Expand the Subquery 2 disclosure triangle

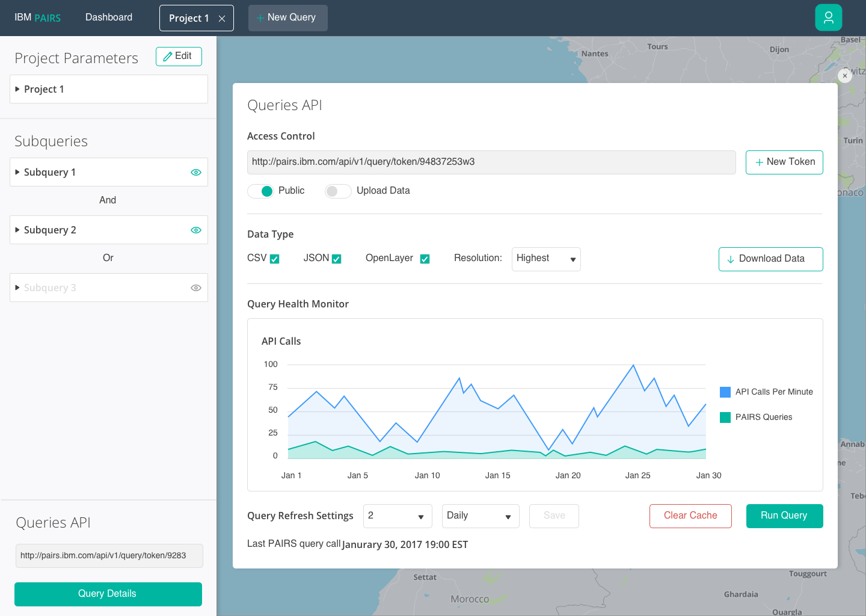point(17,230)
